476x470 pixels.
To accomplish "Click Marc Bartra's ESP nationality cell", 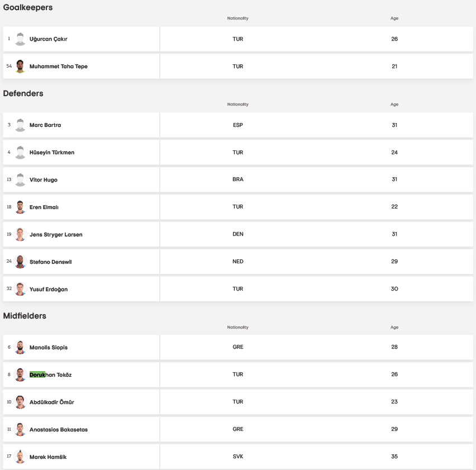I will click(238, 125).
